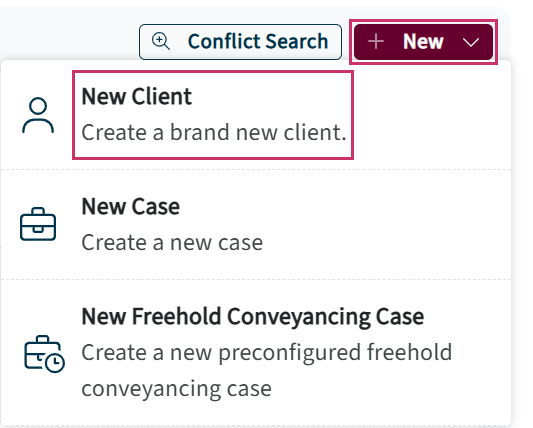Click the 'conveyancing case' description line
This screenshot has width=533, height=428.
coord(176,389)
